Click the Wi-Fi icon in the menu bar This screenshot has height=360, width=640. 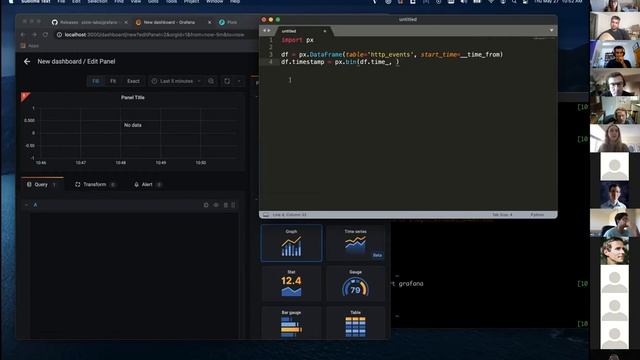[491, 2]
